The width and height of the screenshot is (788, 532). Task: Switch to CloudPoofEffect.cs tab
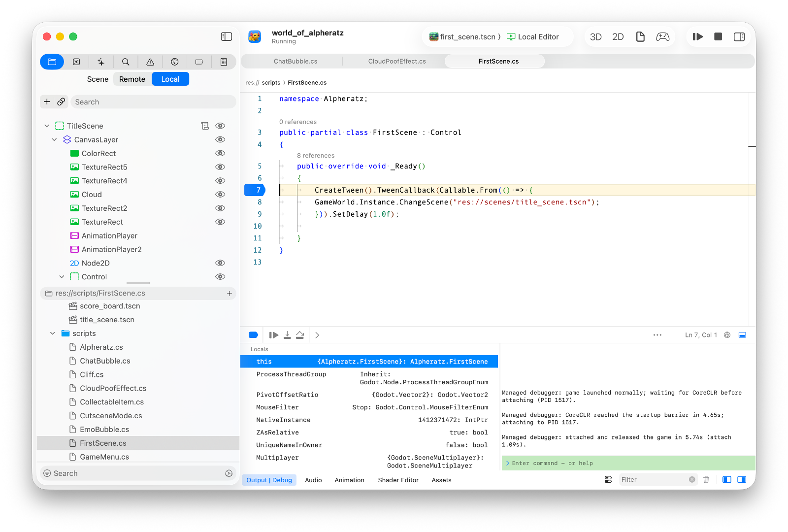(x=397, y=62)
